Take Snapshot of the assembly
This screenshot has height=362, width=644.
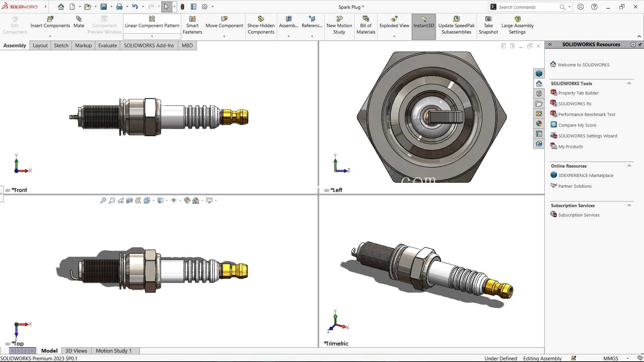pyautogui.click(x=488, y=25)
